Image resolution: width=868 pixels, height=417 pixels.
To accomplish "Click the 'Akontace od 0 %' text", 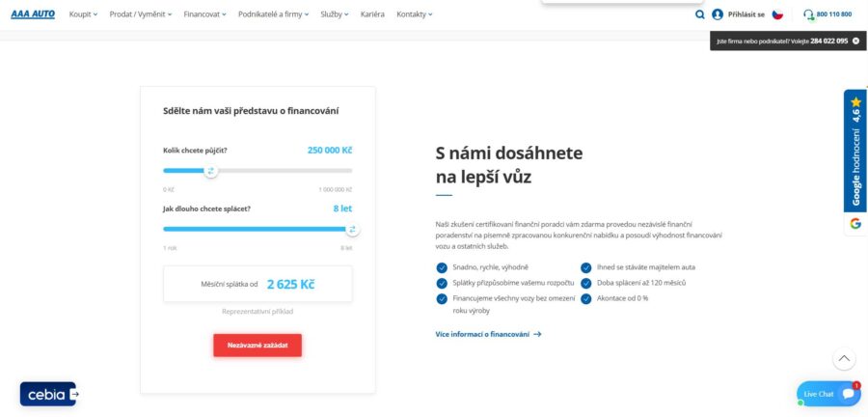I will [x=622, y=298].
